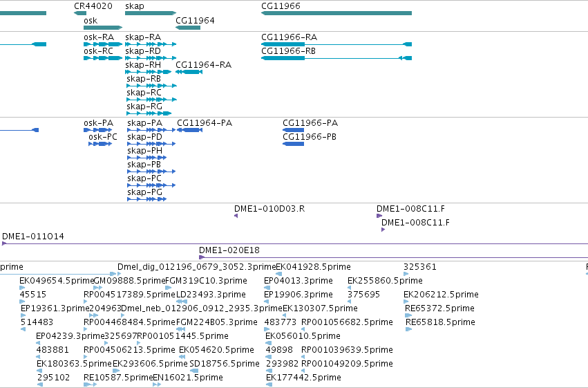588x388 pixels.
Task: Click the DME1-020E18 BAC label
Action: pos(229,250)
